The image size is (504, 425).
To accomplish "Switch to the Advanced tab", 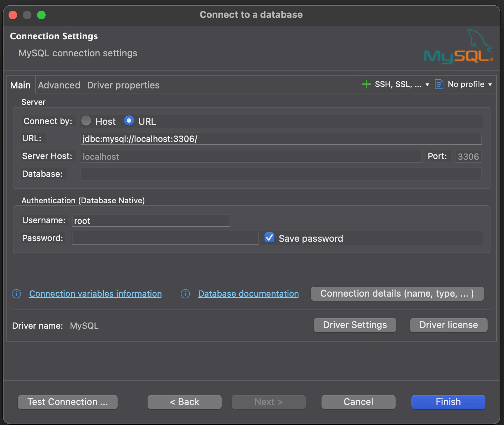I will point(59,85).
